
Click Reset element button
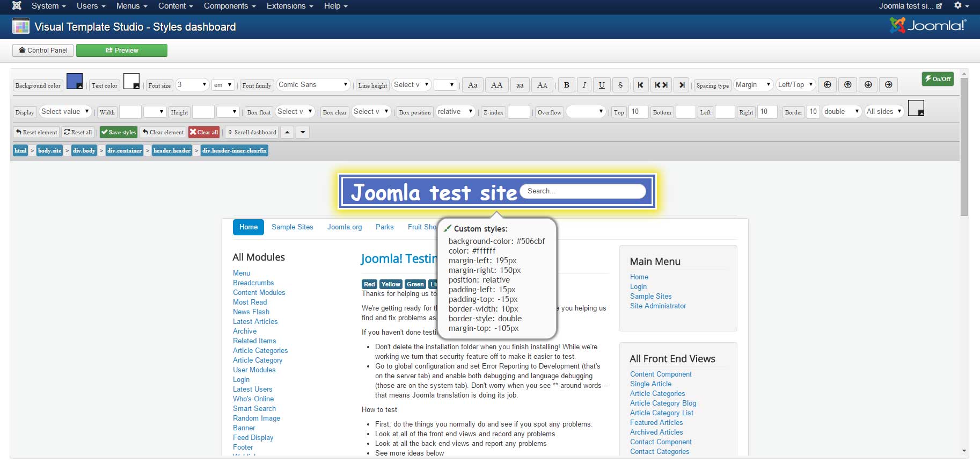click(36, 132)
